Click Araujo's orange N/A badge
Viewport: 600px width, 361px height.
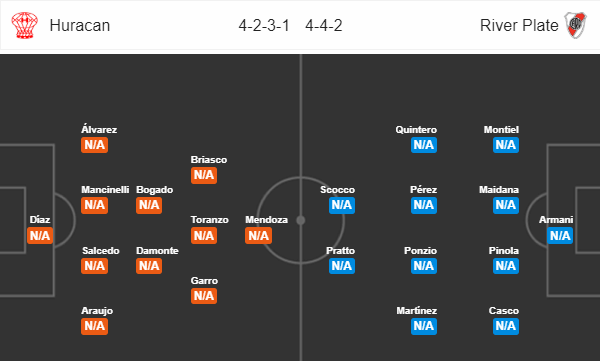point(94,326)
